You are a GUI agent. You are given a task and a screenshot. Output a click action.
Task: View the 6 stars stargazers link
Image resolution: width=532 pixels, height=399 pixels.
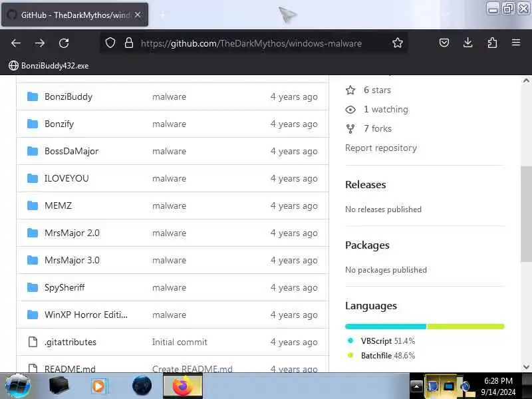click(x=377, y=90)
